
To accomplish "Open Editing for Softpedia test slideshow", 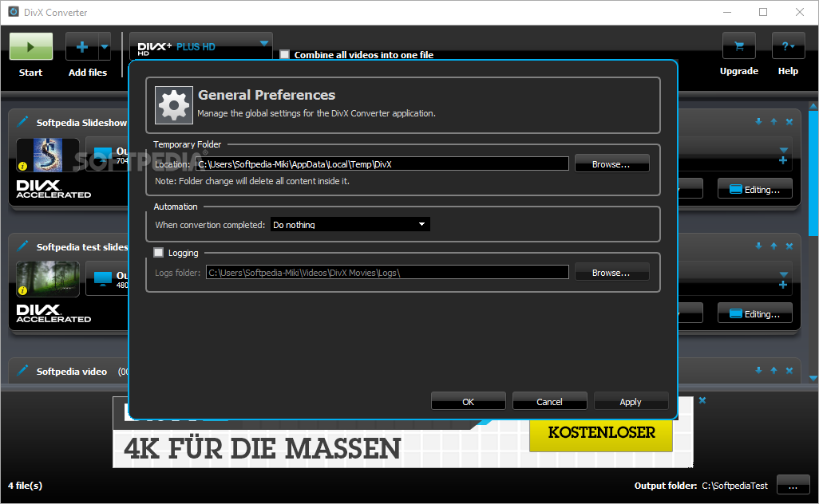I will (x=755, y=313).
